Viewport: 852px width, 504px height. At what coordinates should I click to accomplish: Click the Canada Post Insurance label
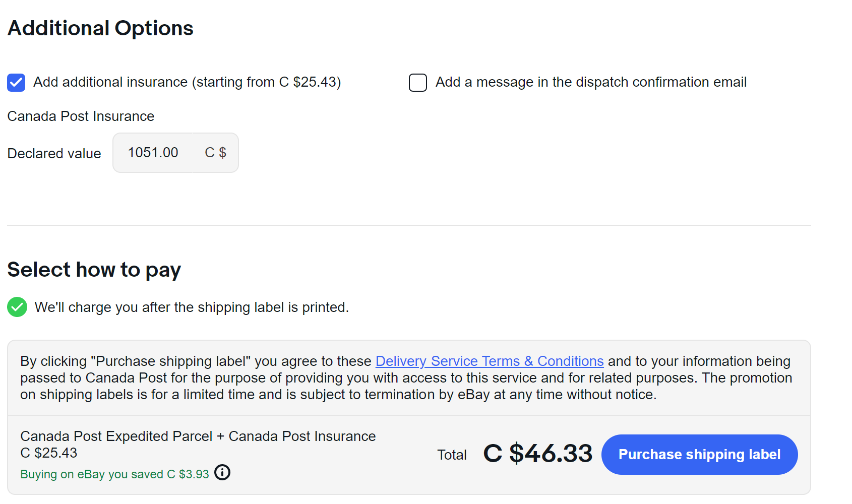(80, 116)
